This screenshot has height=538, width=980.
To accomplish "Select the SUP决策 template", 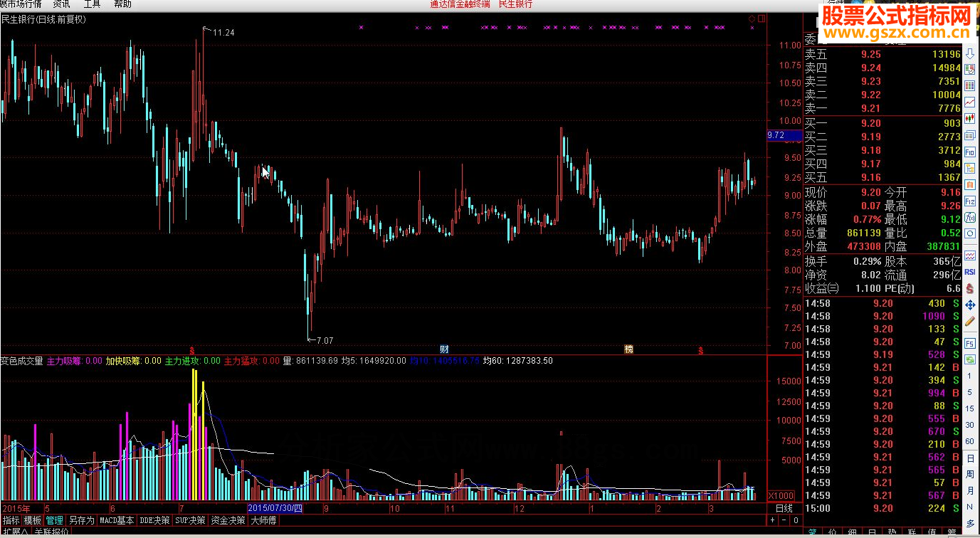I will click(190, 520).
